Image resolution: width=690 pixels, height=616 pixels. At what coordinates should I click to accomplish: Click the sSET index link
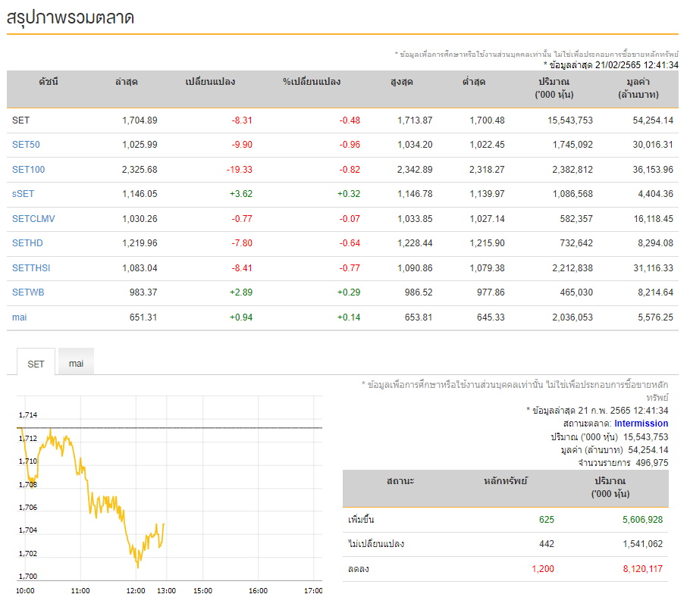point(23,194)
